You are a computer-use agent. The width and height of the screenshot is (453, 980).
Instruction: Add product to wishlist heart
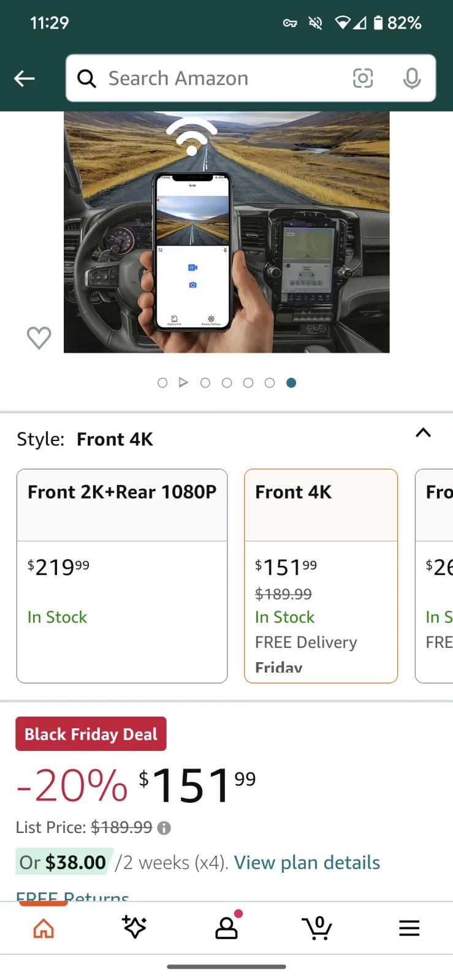(39, 337)
